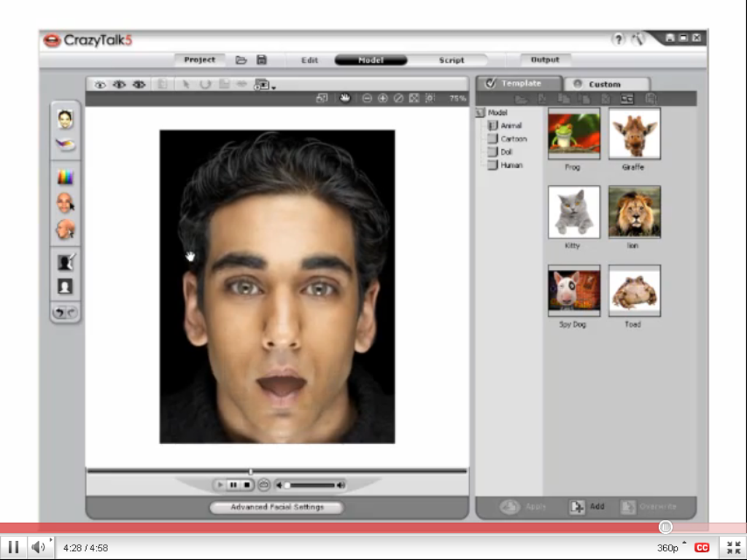This screenshot has height=560, width=747.
Task: Toggle the third eye preview icon
Action: tap(139, 85)
